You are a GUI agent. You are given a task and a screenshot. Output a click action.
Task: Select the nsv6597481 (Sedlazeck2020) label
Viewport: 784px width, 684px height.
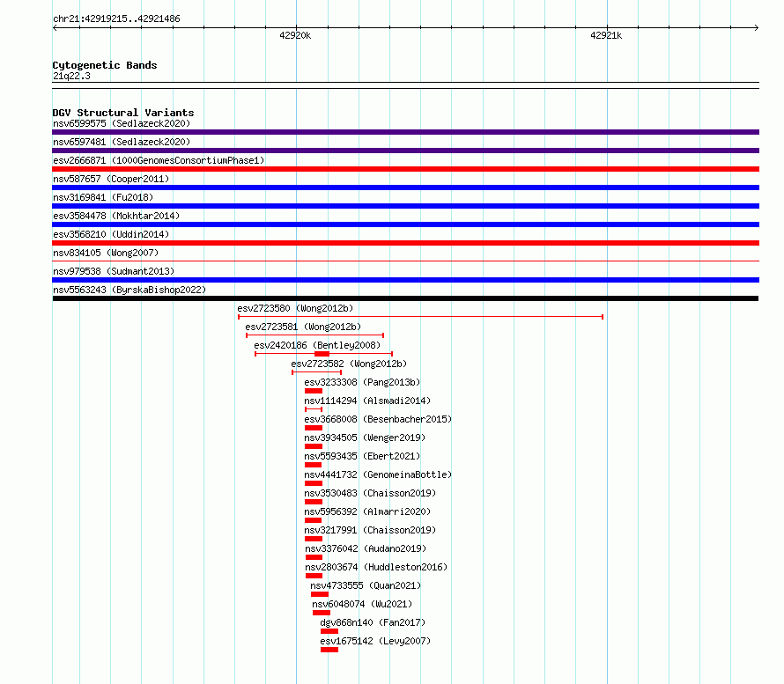pos(122,142)
